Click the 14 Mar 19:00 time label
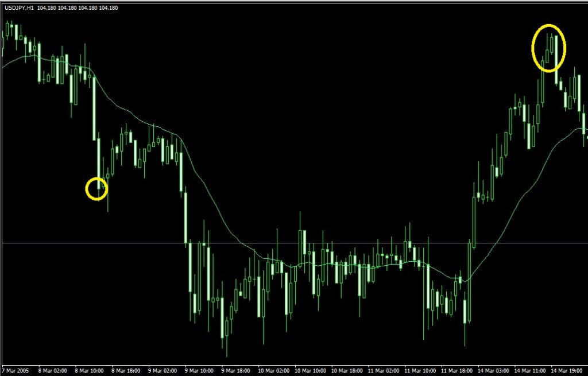Screen dimensions: 588x376 pos(567,371)
